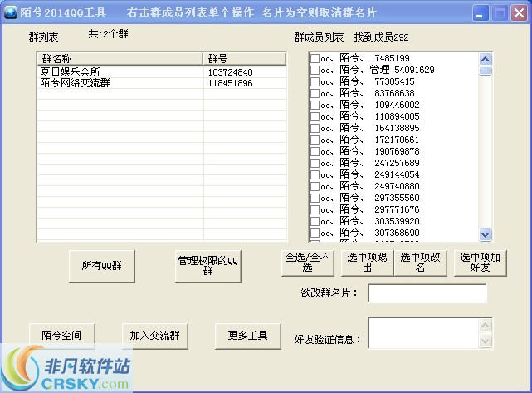
Task: Select group row 夏日娱乐会所
Action: click(162, 72)
